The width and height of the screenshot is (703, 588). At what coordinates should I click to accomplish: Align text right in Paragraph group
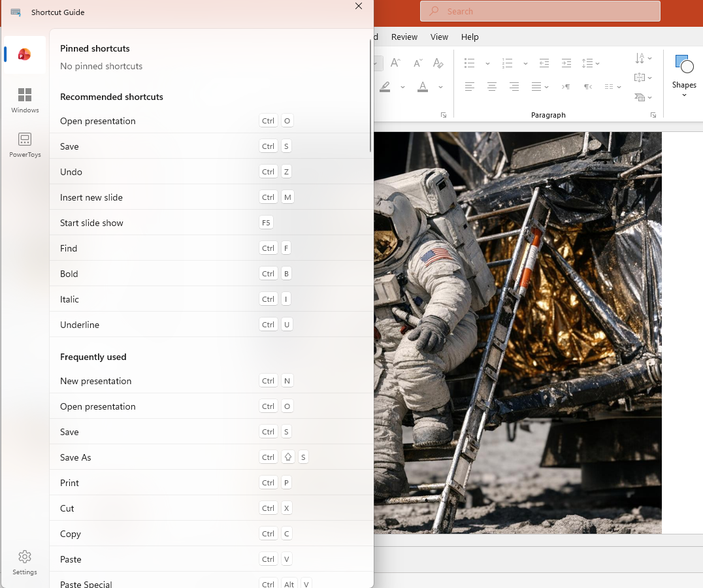[514, 86]
